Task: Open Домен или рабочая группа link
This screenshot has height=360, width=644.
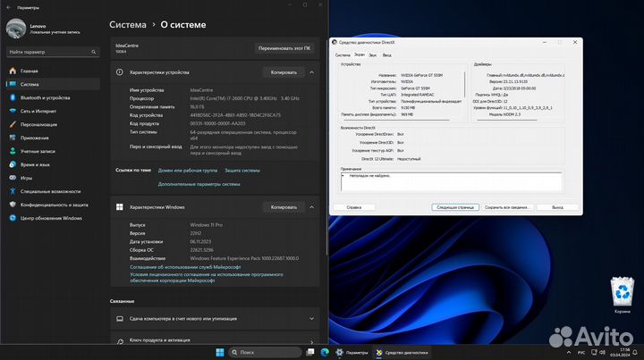Action: point(188,171)
